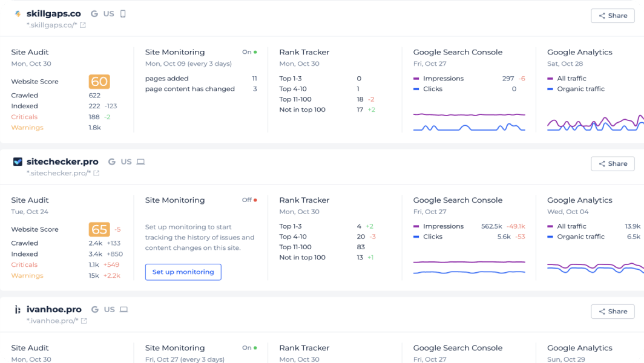The image size is (644, 363).
Task: Click the ivanhoe.pro favicon icon
Action: pyautogui.click(x=18, y=310)
